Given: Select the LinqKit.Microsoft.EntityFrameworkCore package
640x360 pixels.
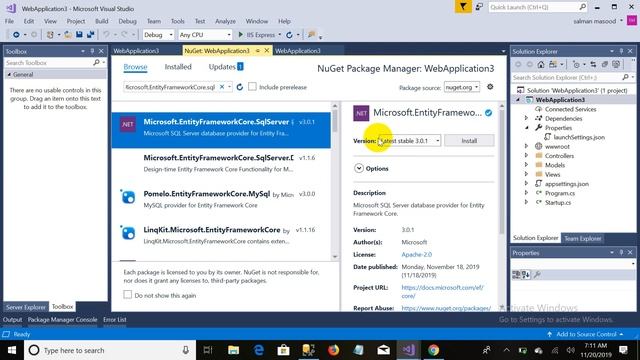Looking at the screenshot, I should (x=221, y=235).
